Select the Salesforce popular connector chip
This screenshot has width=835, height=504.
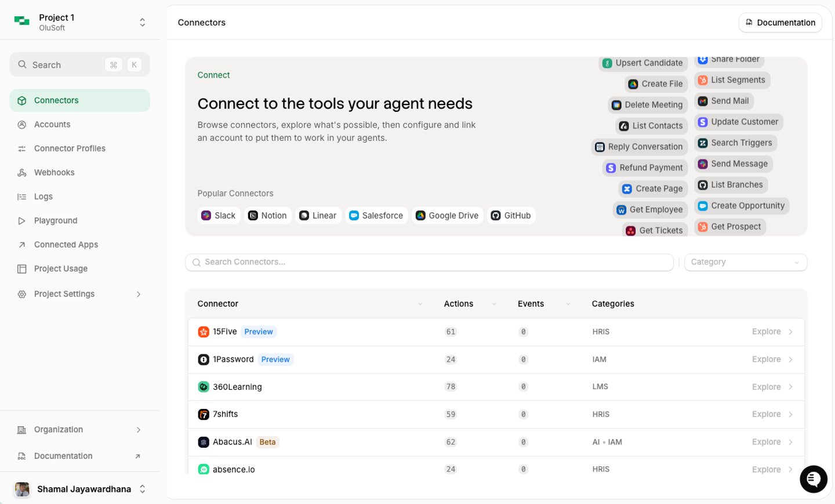click(x=376, y=216)
